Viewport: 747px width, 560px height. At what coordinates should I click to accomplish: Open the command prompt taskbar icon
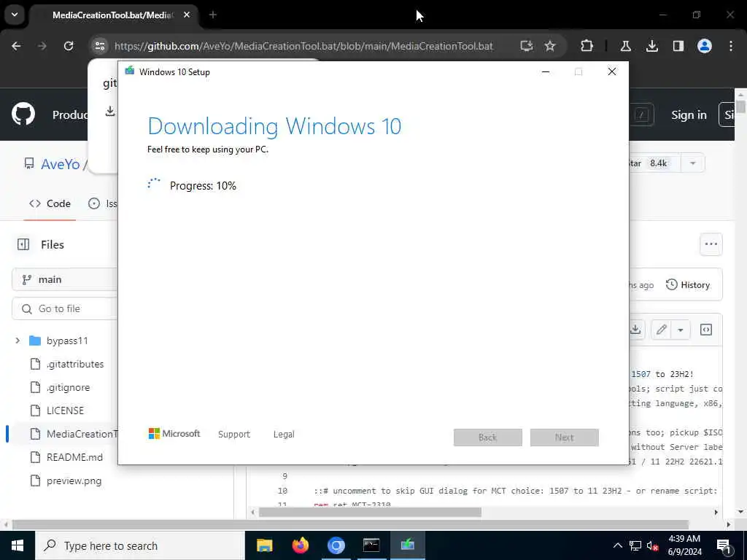tap(371, 545)
